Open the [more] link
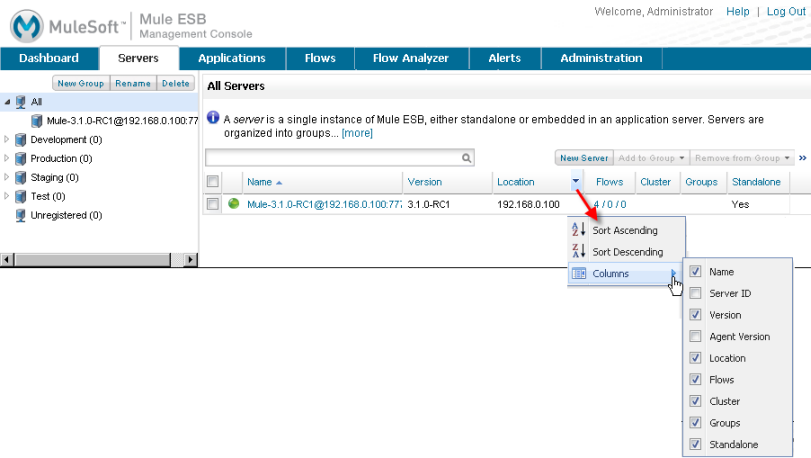 pos(357,133)
